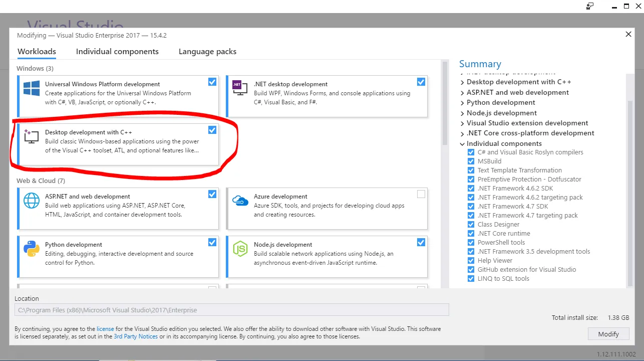644x361 pixels.
Task: Uncheck the Universal Windows Platform development workload checkbox
Action: (212, 82)
